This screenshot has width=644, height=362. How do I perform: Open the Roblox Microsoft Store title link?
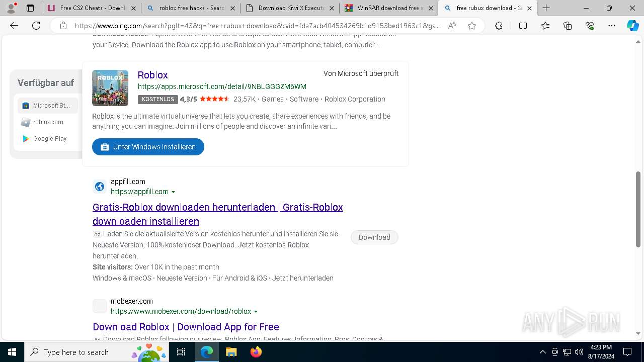pyautogui.click(x=152, y=75)
